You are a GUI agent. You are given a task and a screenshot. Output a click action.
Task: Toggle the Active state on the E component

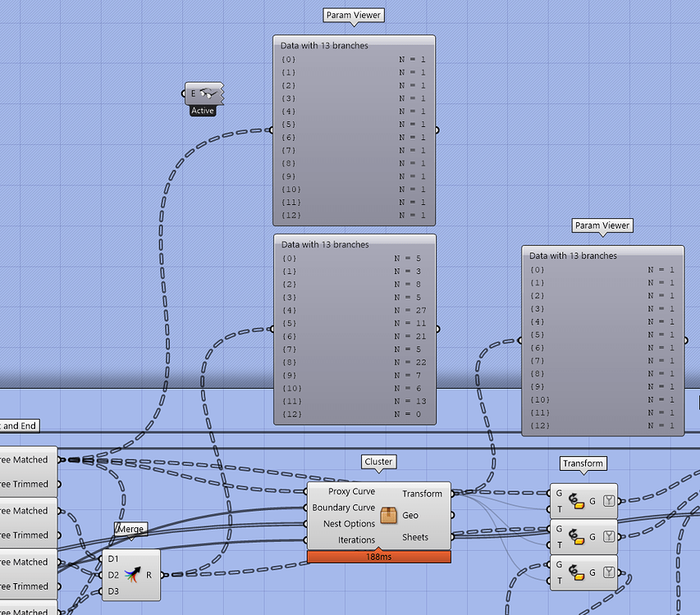(x=204, y=110)
